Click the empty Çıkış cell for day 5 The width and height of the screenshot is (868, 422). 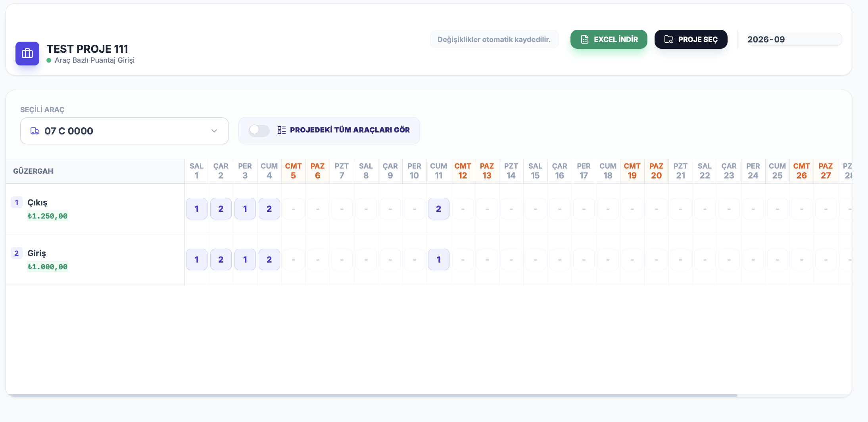[294, 209]
